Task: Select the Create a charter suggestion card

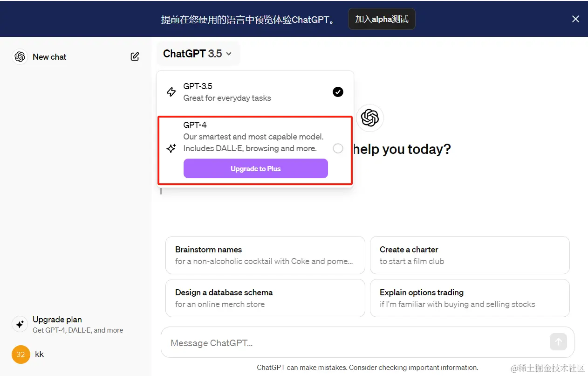Action: [470, 255]
